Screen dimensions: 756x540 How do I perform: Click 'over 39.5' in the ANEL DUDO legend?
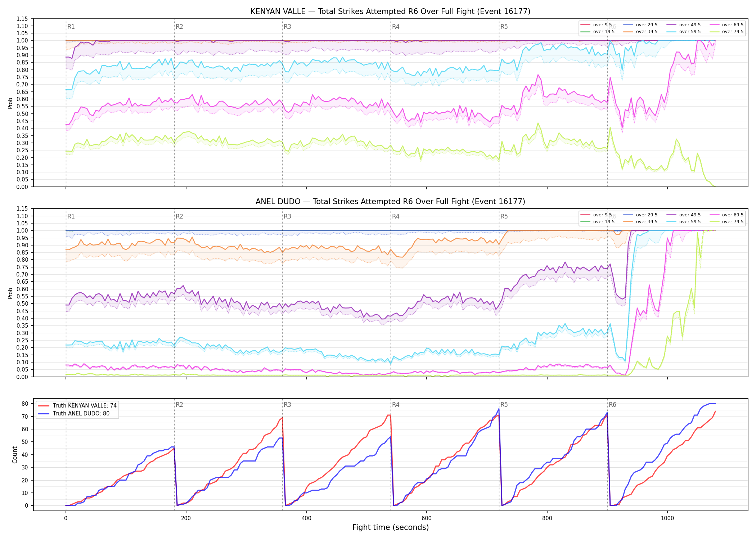[647, 222]
